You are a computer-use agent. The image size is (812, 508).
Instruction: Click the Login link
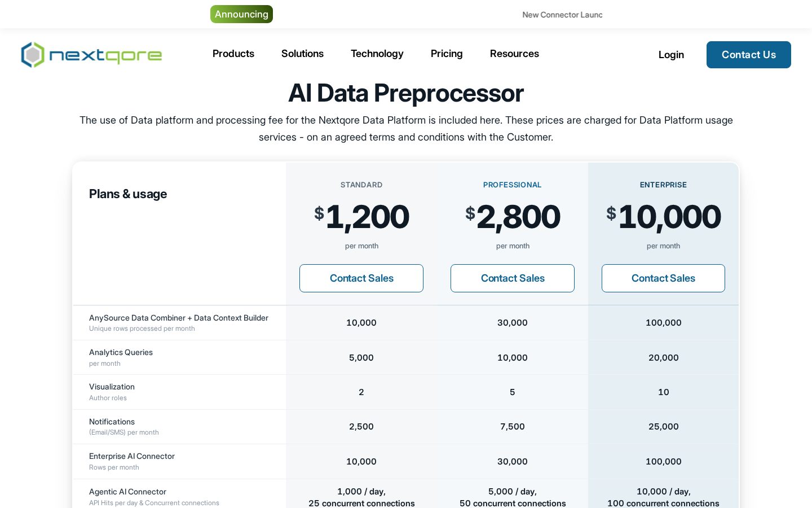tap(671, 55)
